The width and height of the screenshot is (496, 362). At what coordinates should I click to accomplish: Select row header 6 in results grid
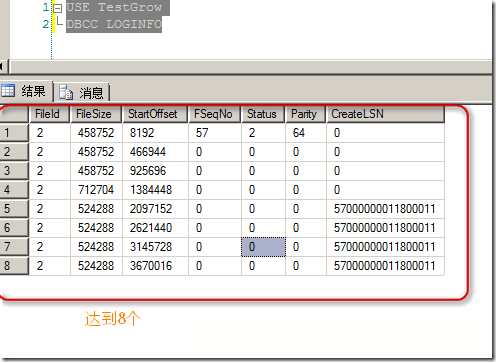(14, 228)
